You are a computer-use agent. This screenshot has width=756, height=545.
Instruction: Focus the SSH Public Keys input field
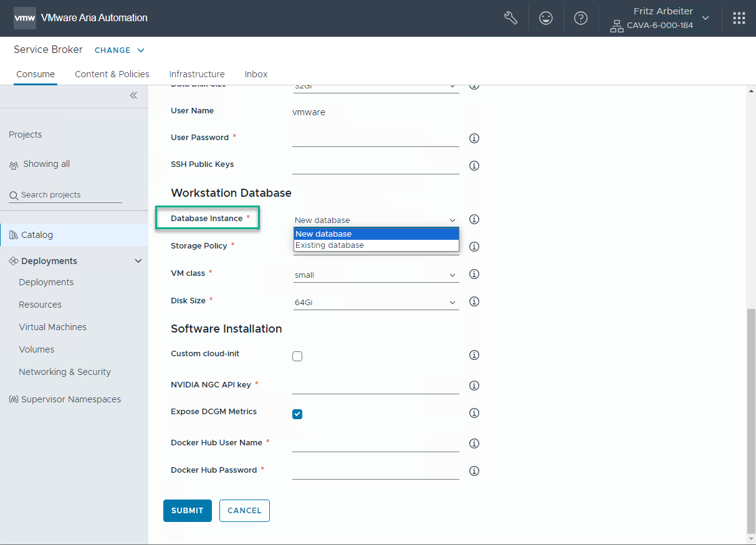(x=376, y=166)
